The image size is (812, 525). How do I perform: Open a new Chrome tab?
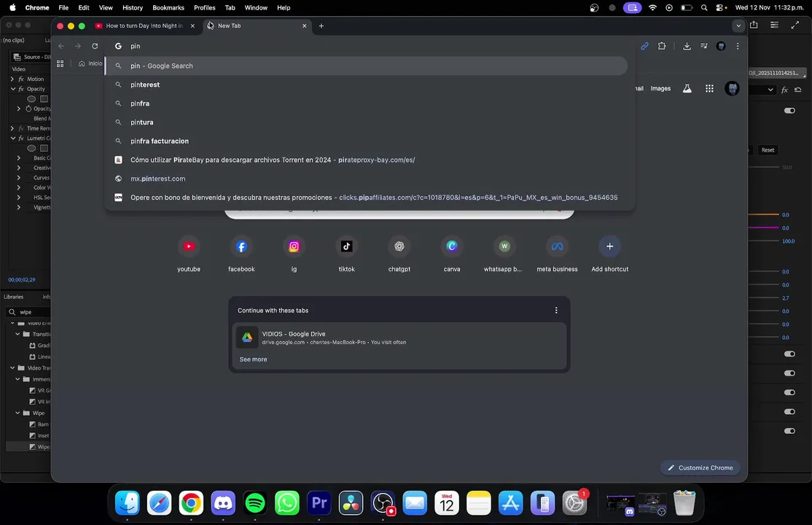coord(321,26)
